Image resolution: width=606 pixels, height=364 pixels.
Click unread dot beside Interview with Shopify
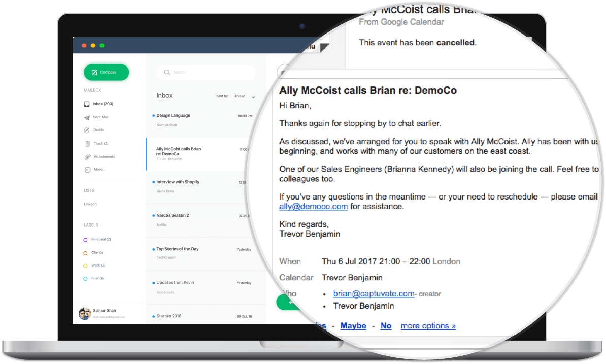tap(153, 182)
